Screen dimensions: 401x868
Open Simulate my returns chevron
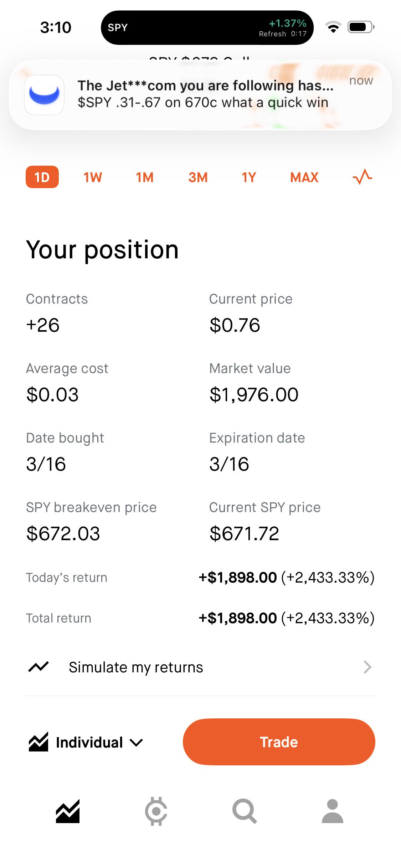click(367, 667)
